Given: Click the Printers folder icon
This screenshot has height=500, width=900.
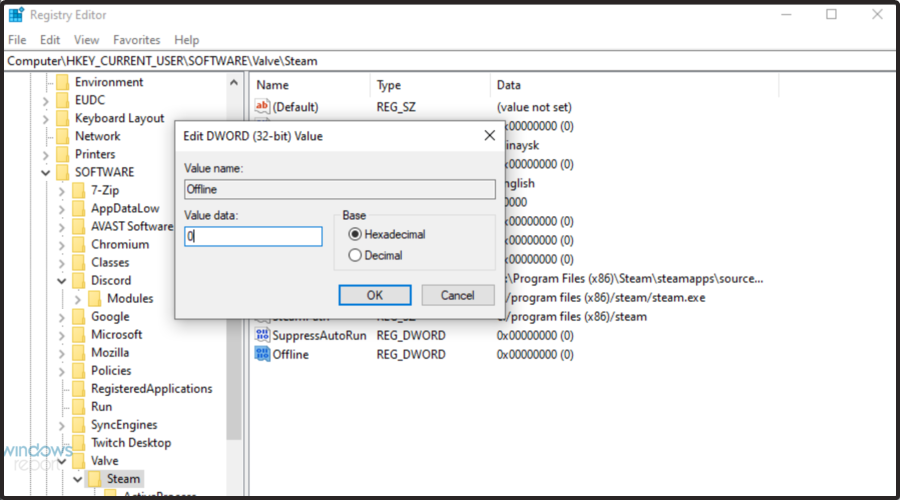Looking at the screenshot, I should pyautogui.click(x=63, y=154).
